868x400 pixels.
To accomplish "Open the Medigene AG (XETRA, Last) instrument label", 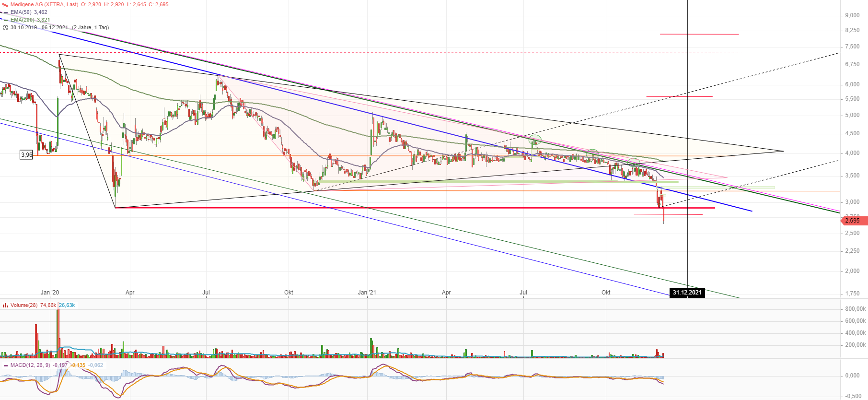I will click(44, 4).
